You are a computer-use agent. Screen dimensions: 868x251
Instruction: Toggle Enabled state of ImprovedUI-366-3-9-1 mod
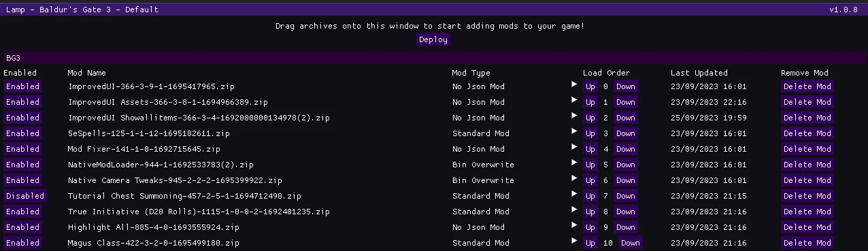(23, 86)
